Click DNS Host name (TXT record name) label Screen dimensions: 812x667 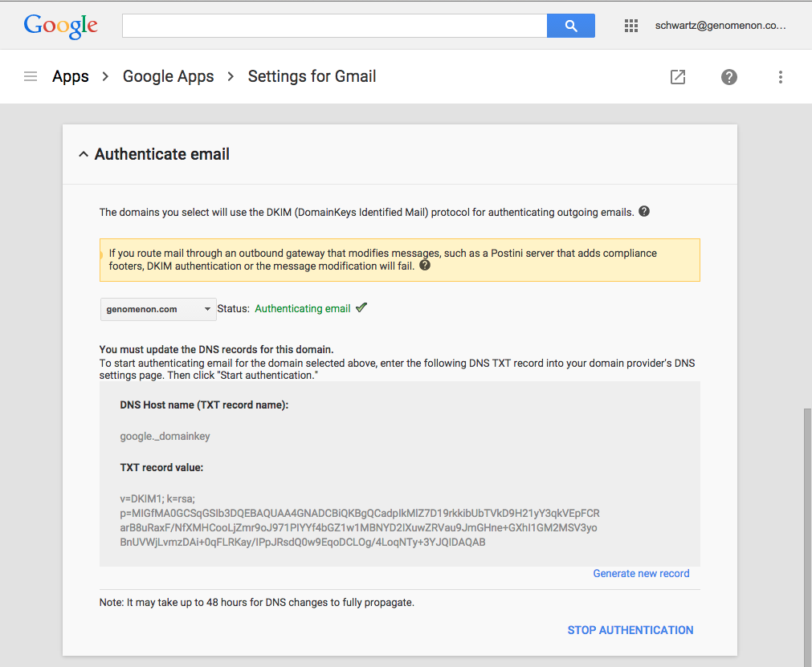[x=204, y=405]
